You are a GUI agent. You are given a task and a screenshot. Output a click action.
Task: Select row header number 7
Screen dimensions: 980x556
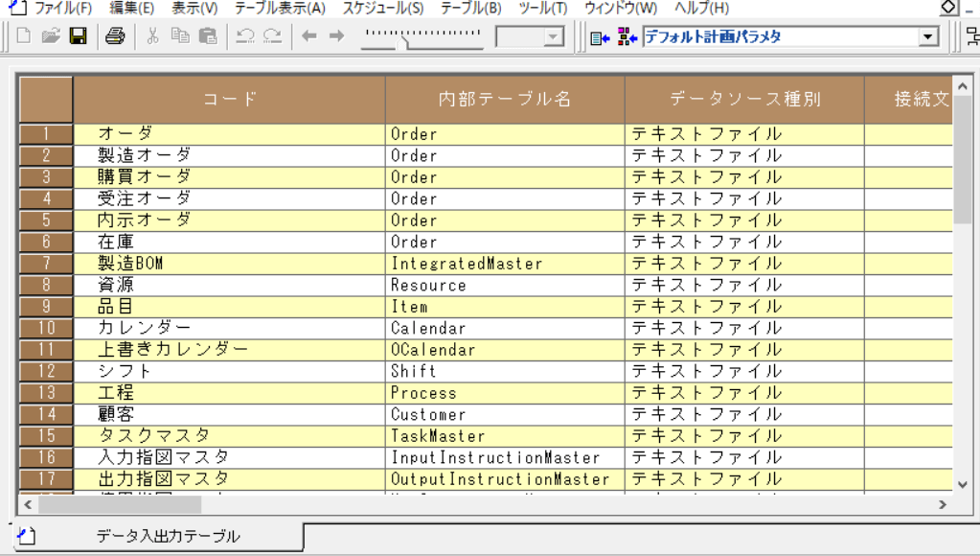click(46, 264)
